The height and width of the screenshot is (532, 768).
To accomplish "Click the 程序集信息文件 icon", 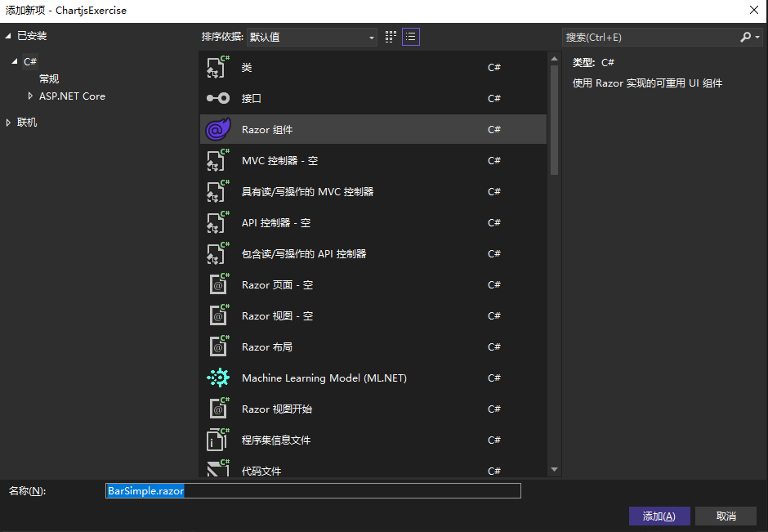I will pyautogui.click(x=218, y=440).
